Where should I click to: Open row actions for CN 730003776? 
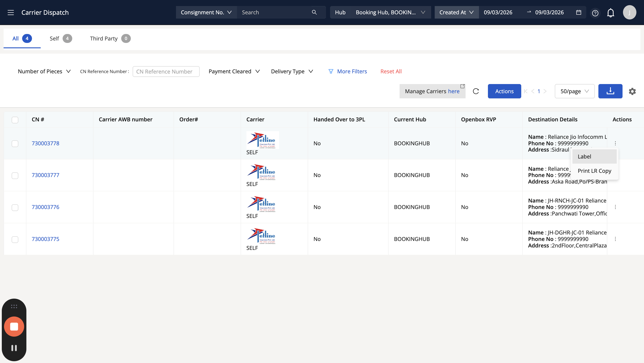[615, 207]
